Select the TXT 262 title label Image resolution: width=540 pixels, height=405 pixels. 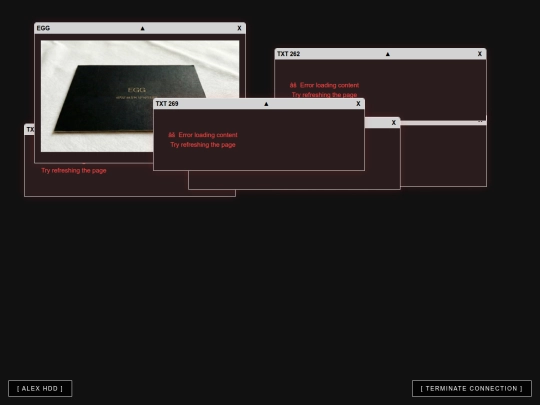coord(289,54)
